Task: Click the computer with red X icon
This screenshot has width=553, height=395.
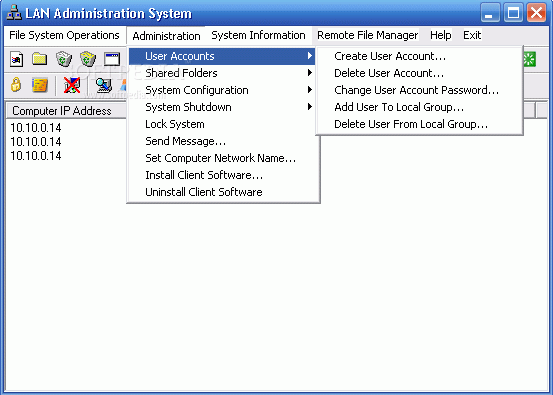Action: (x=72, y=85)
